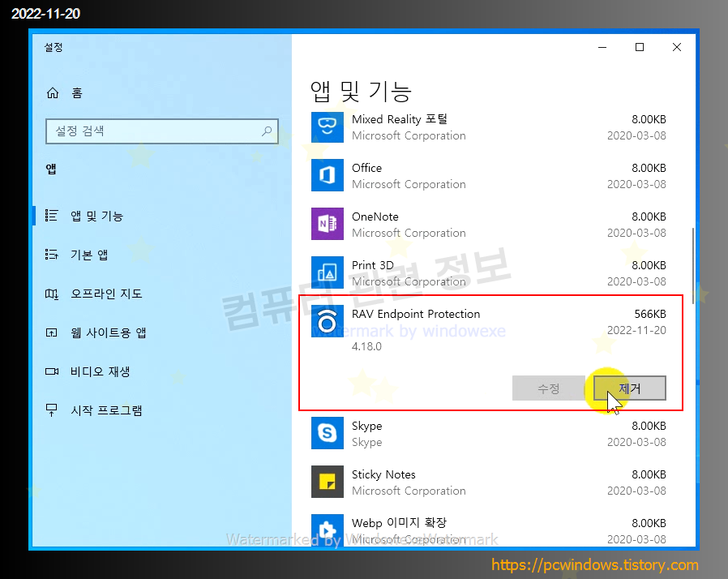The width and height of the screenshot is (728, 579).
Task: Click the 앱 및 기능 page heading
Action: pos(361,91)
